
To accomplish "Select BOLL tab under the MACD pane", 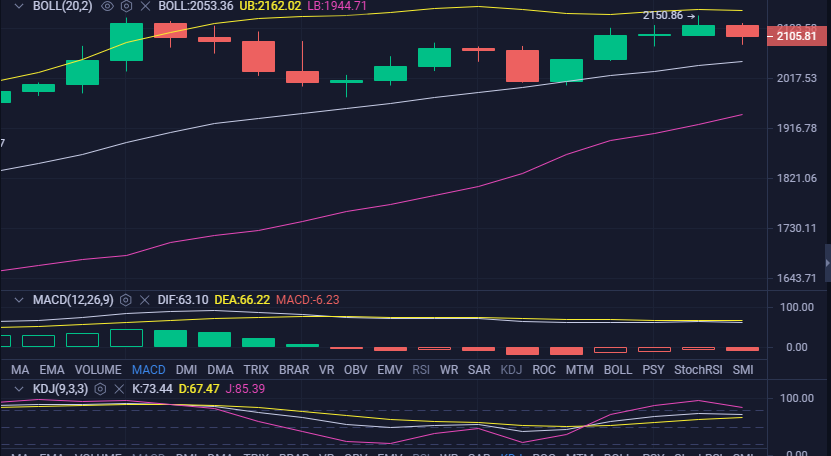I will pos(618,370).
